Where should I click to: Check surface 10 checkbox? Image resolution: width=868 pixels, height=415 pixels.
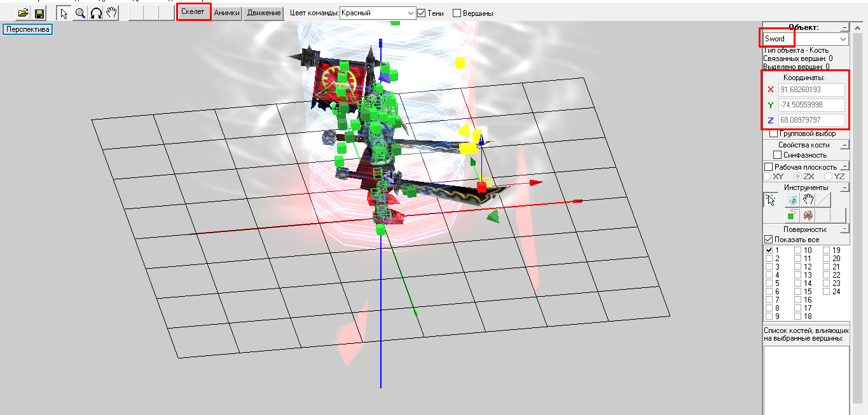(798, 250)
